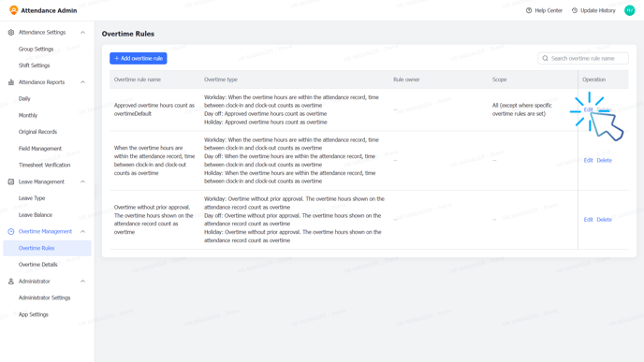Go to the Daily report
644x362 pixels.
point(24,98)
